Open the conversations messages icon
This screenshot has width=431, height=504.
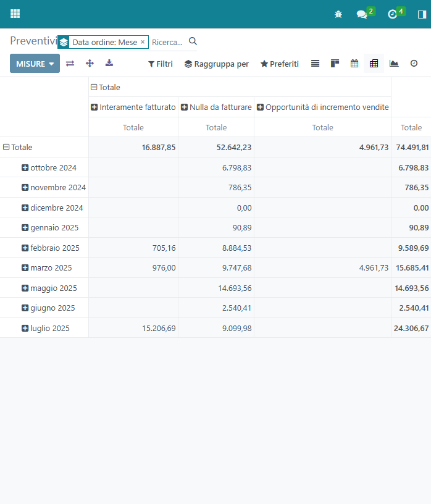(x=362, y=14)
